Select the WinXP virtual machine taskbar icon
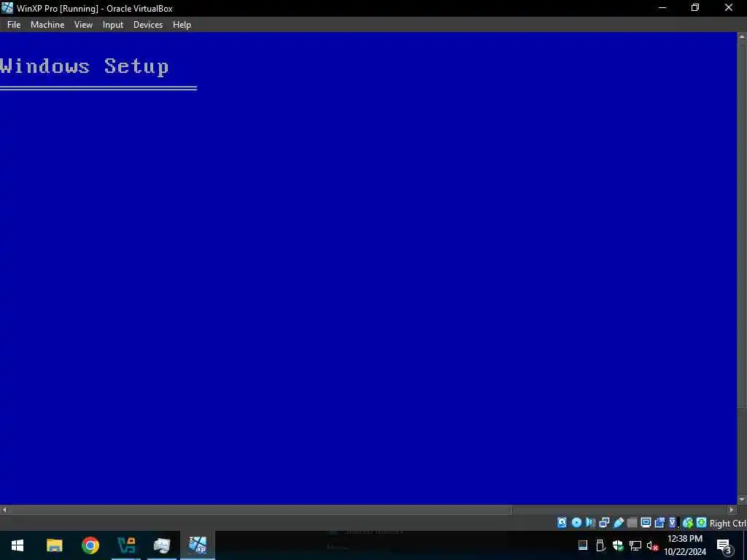The height and width of the screenshot is (560, 747). 197,545
